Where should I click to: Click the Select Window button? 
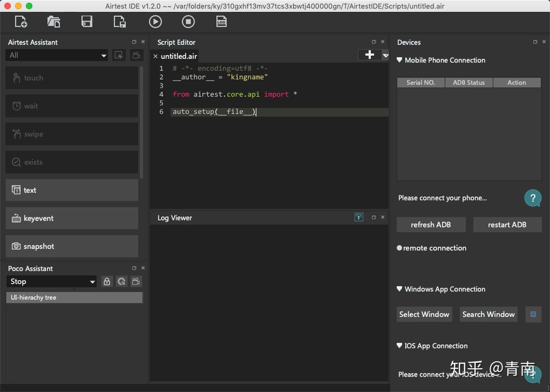424,314
